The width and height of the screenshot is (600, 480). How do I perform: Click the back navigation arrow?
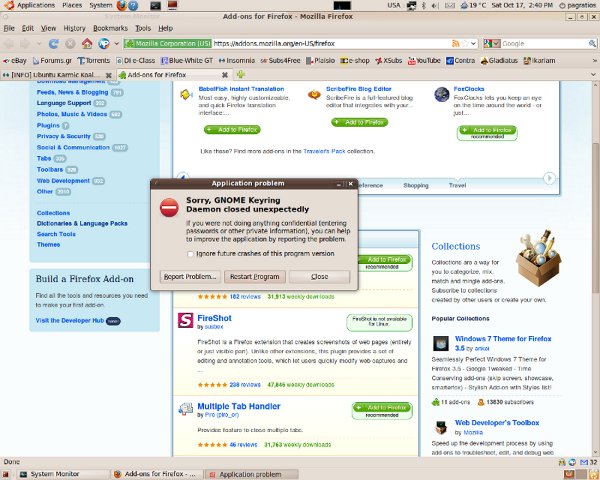[x=9, y=44]
